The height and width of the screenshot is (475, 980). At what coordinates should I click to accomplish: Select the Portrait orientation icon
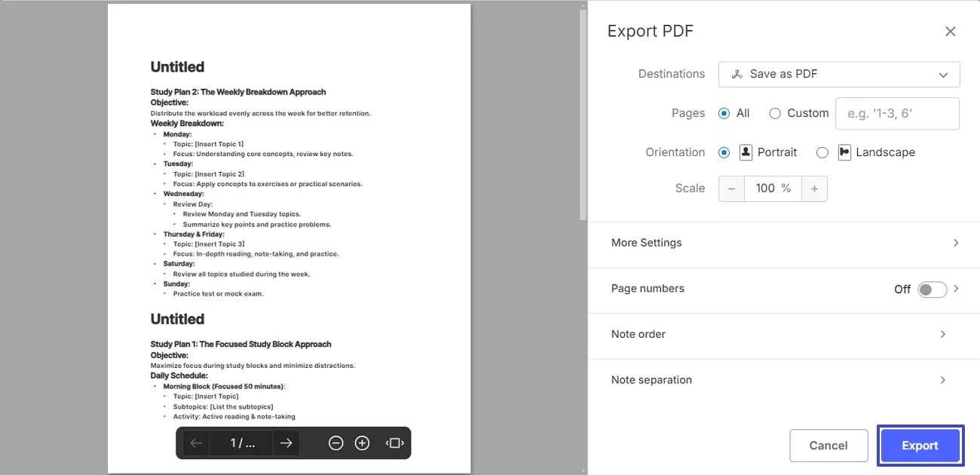pyautogui.click(x=745, y=152)
